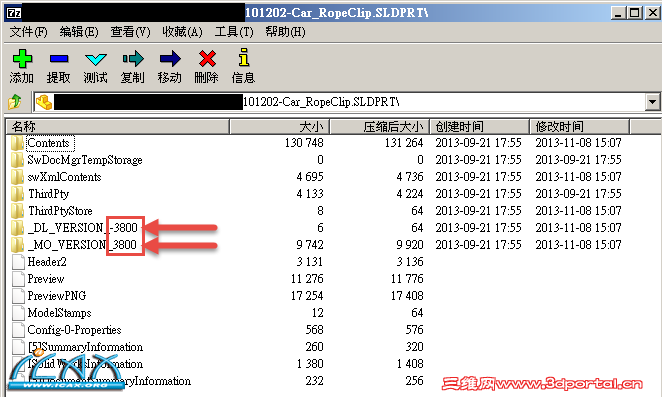The width and height of the screenshot is (662, 397).
Task: Click the swXmlContents folder name
Action: 65,177
